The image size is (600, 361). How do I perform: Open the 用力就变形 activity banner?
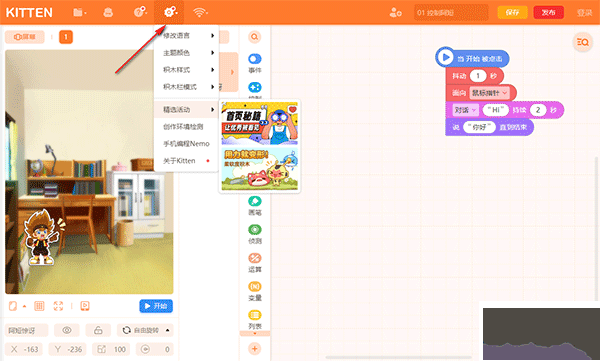pyautogui.click(x=259, y=169)
